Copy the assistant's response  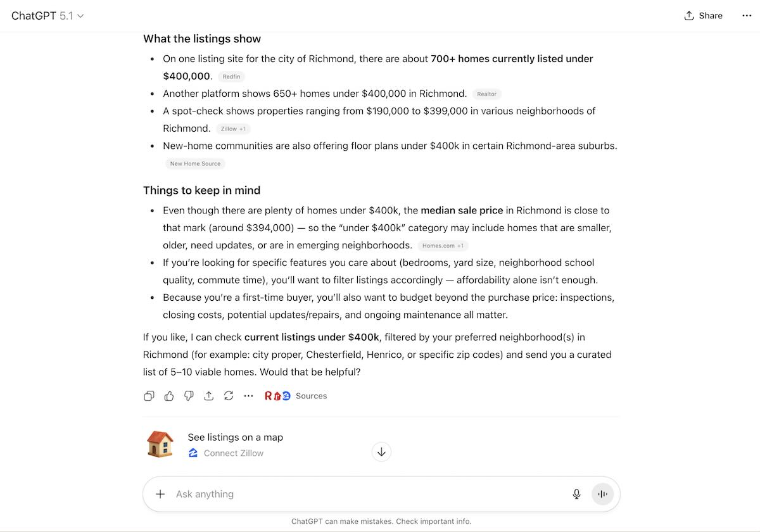(149, 395)
